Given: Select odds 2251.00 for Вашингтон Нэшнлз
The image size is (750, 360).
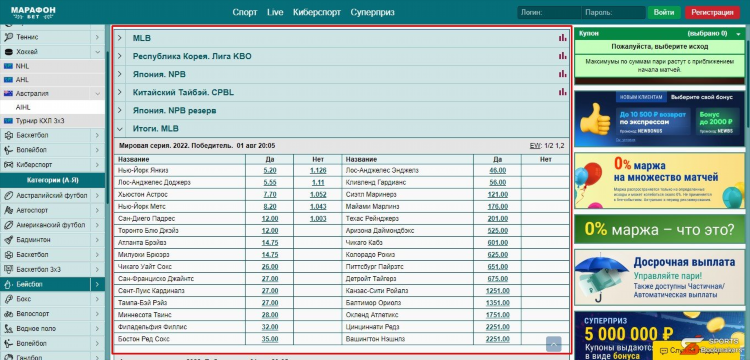Looking at the screenshot, I should coord(497,339).
